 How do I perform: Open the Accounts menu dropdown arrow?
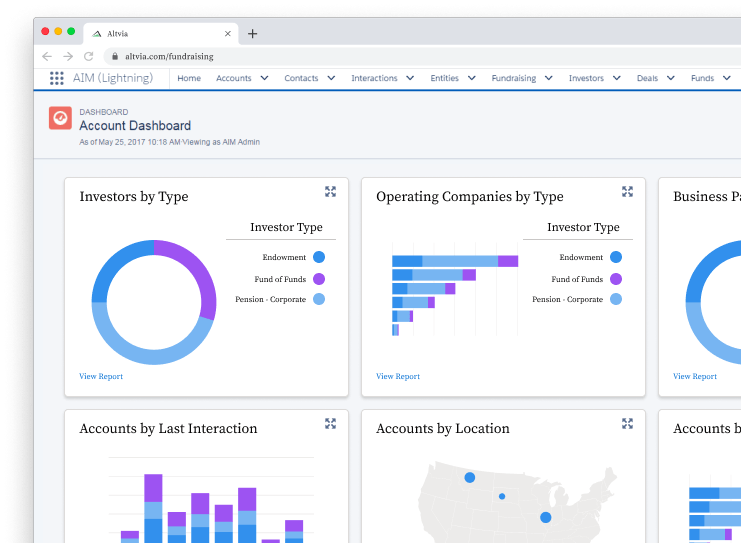click(264, 78)
